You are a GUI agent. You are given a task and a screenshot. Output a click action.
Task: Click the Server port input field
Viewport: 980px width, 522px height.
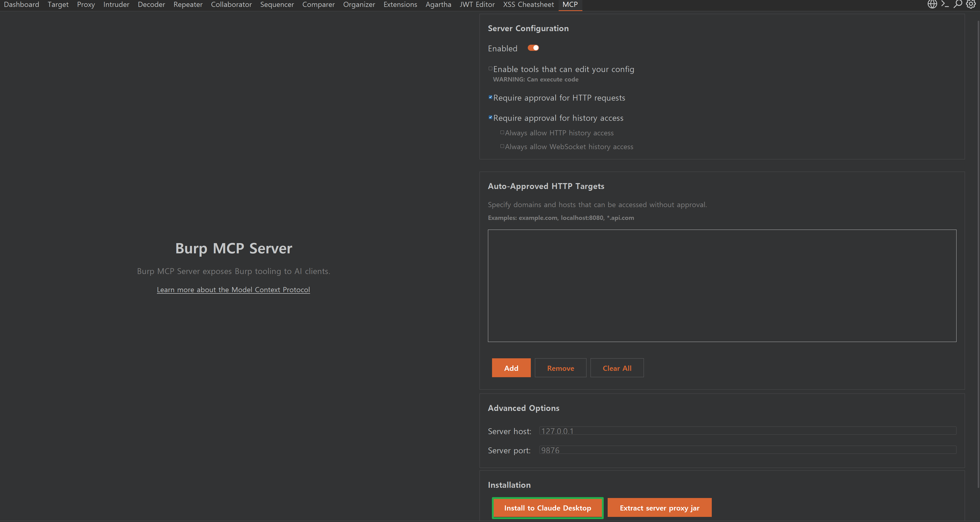(747, 450)
